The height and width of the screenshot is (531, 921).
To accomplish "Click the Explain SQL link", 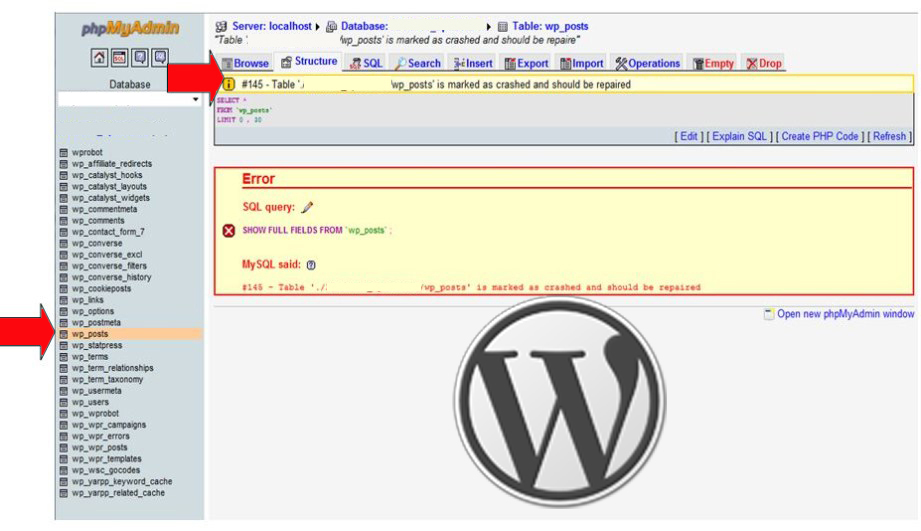I will (739, 137).
